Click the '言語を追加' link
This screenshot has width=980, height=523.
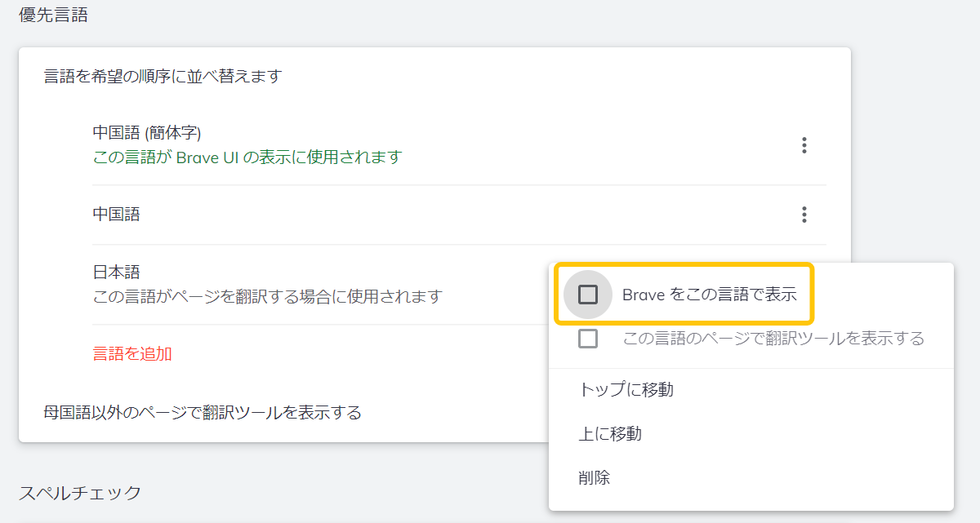point(132,354)
